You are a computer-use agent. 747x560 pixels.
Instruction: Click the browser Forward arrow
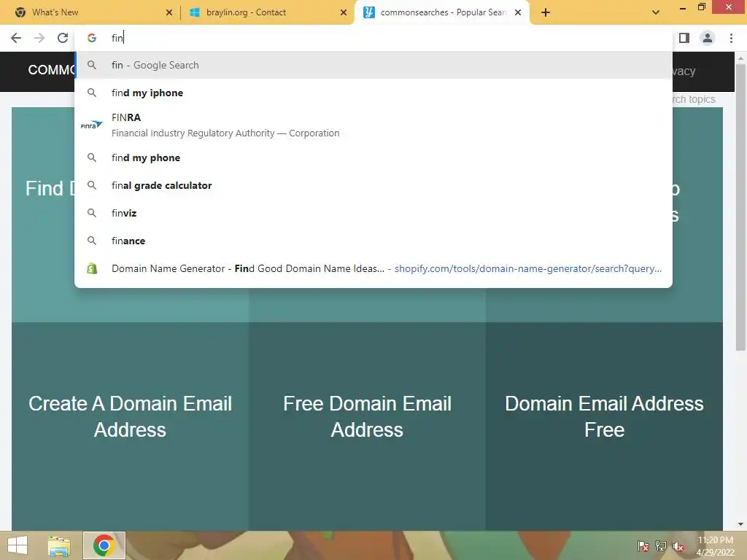pos(39,38)
